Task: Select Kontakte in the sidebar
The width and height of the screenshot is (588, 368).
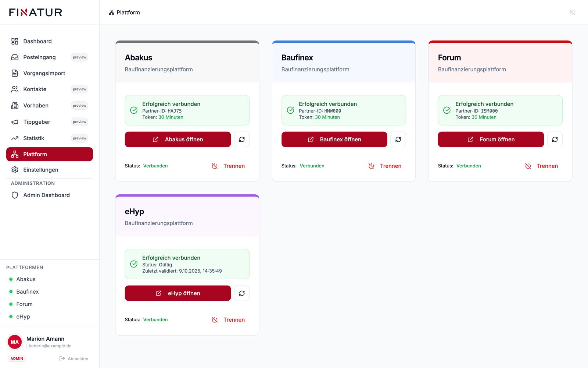Action: pyautogui.click(x=50, y=89)
